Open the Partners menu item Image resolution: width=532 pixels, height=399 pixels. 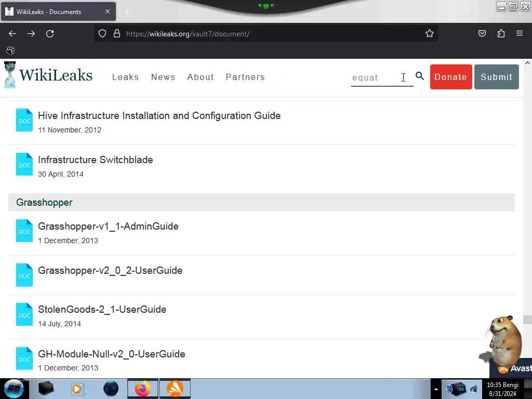[x=245, y=77]
